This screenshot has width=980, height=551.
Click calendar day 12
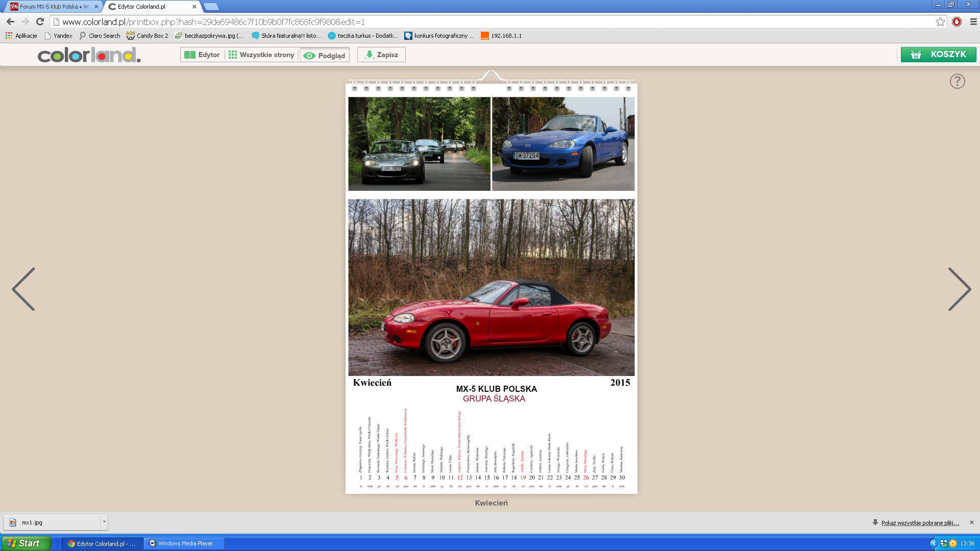click(460, 478)
